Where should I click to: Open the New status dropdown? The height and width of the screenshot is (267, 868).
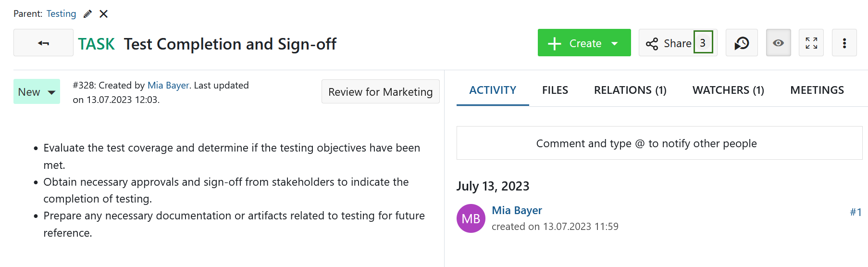tap(37, 91)
